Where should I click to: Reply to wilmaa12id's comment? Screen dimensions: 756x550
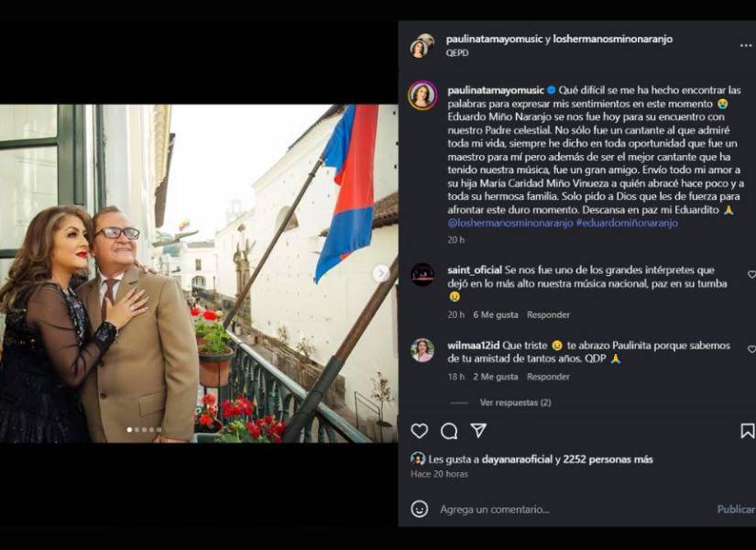[x=548, y=377]
